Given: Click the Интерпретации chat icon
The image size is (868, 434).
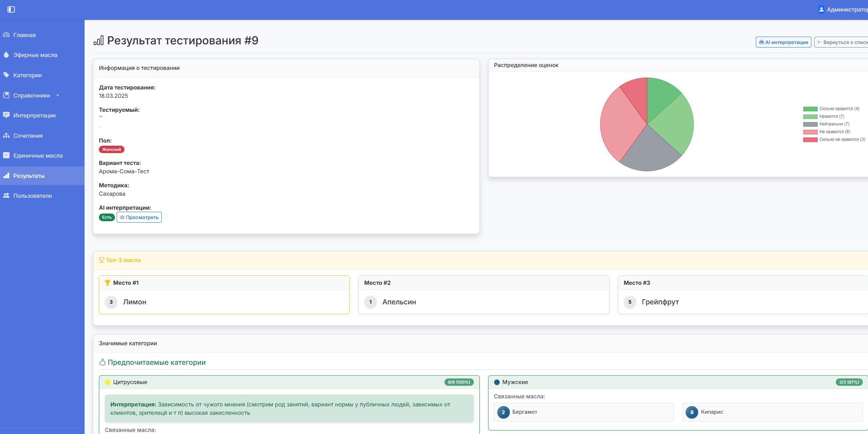Looking at the screenshot, I should pyautogui.click(x=6, y=115).
